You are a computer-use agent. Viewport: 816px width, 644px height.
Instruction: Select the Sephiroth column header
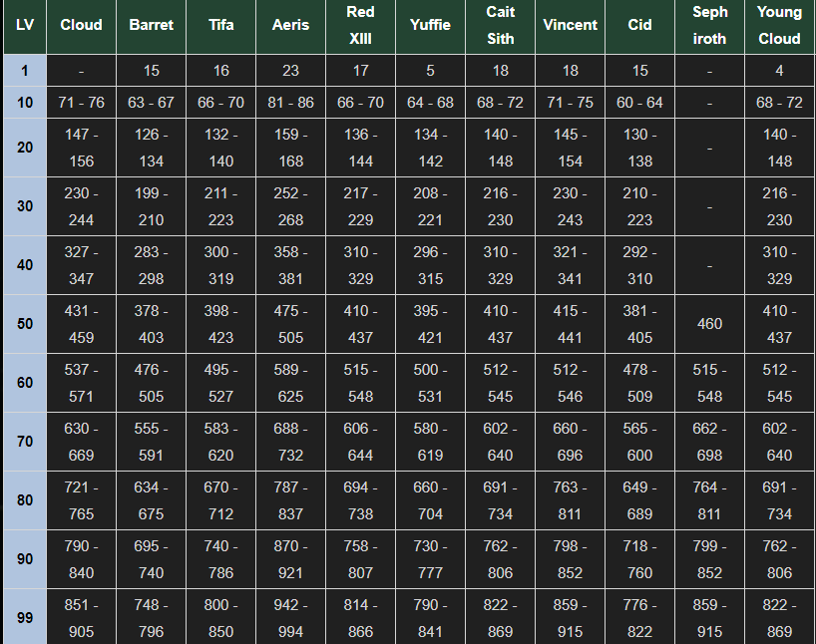pos(709,25)
